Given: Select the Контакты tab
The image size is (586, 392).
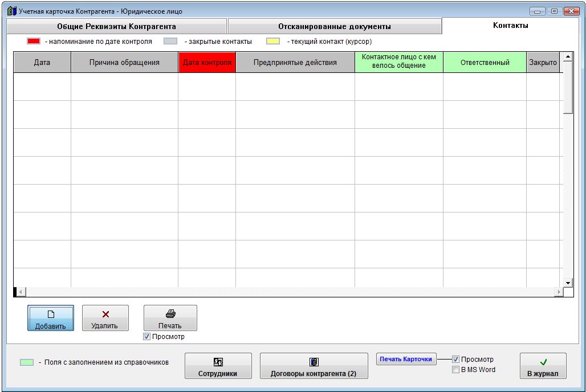Looking at the screenshot, I should (511, 26).
